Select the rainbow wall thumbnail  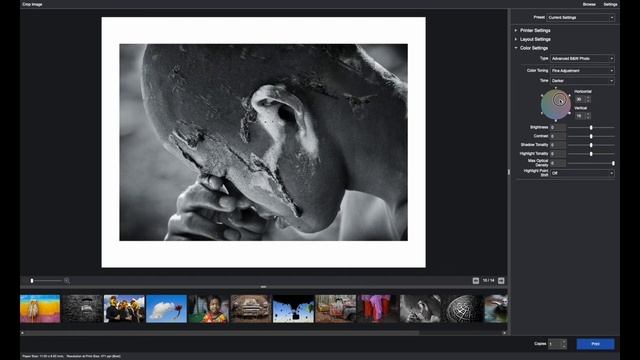tap(40, 309)
